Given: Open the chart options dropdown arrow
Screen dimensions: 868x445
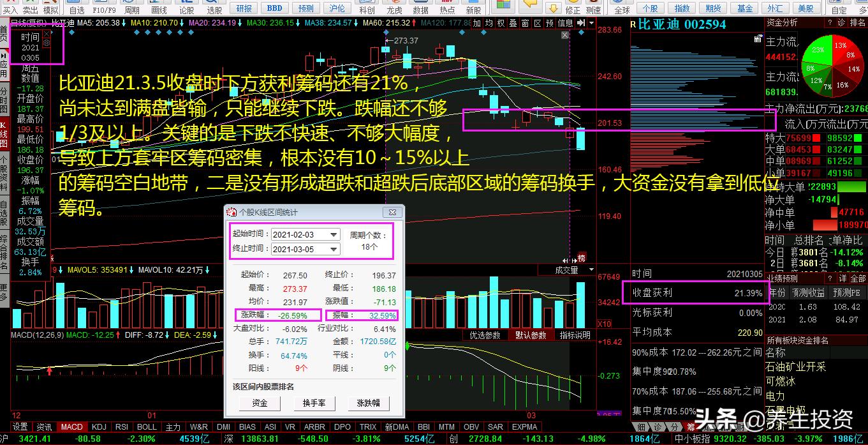Looking at the screenshot, I should (x=591, y=23).
